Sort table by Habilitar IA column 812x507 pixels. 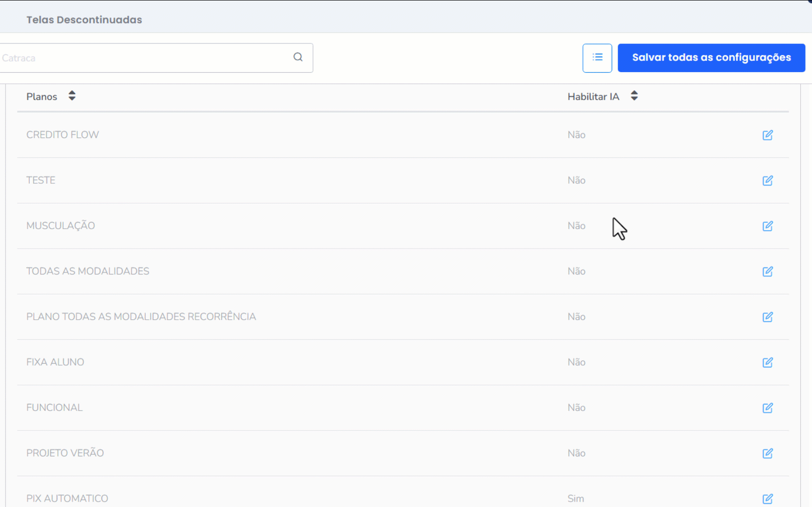(634, 96)
